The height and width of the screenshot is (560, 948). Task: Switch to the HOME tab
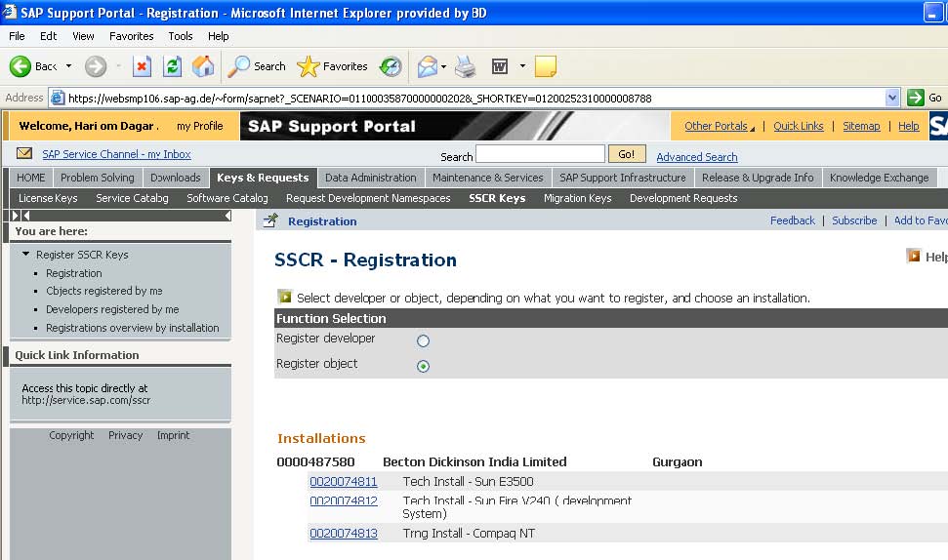(x=31, y=178)
